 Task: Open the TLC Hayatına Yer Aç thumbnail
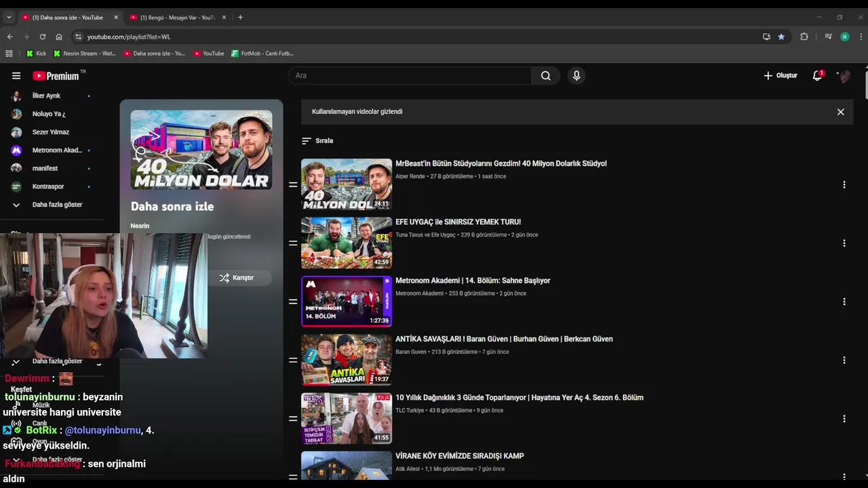coord(347,419)
